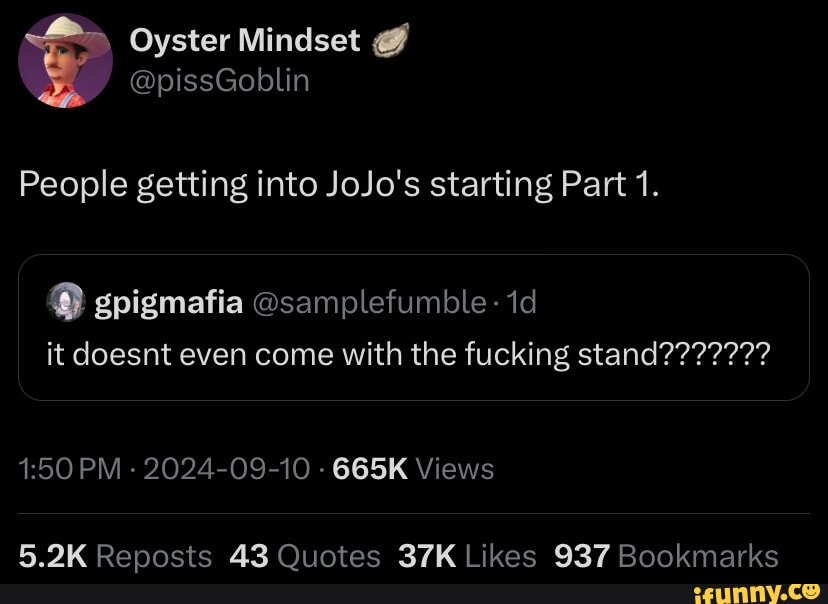This screenshot has width=828, height=604.
Task: Click the 1:50 PM post time
Action: coord(71,468)
